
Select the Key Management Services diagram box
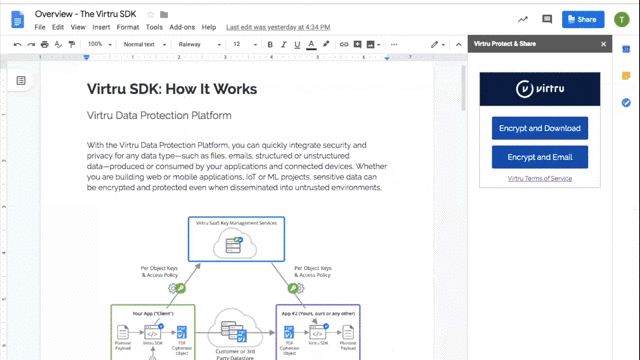click(x=236, y=239)
